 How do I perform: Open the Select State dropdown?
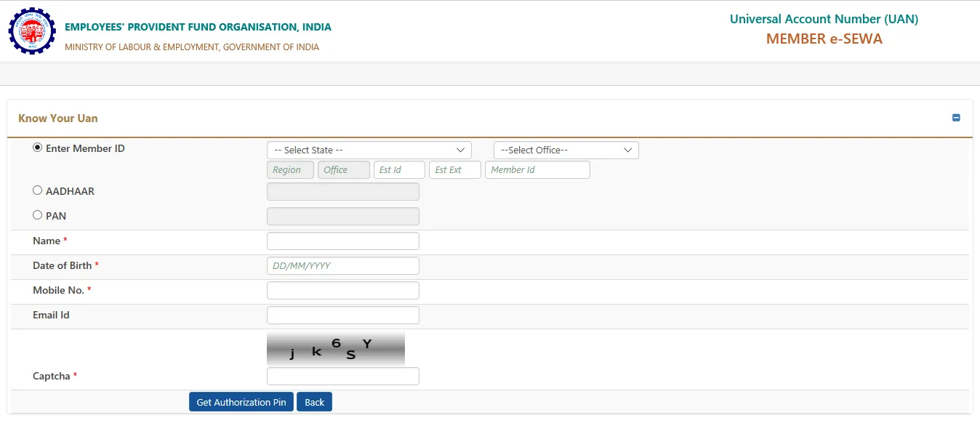[369, 150]
